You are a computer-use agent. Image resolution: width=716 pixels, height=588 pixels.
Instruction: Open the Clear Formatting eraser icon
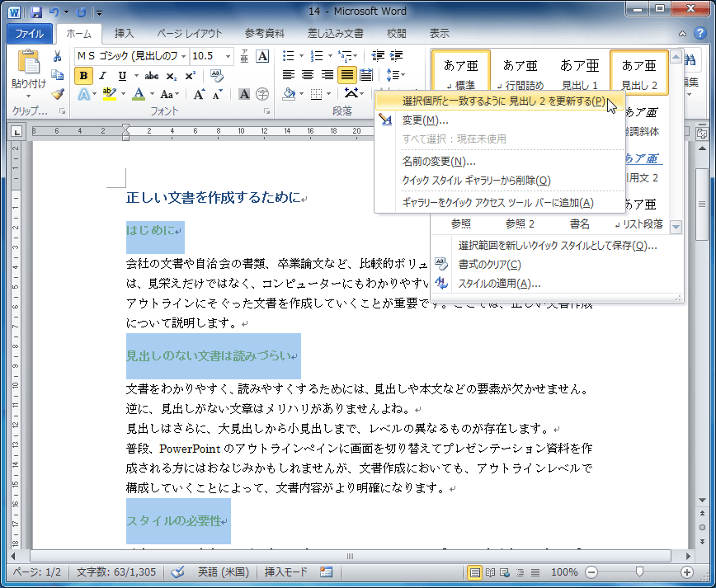pos(216,76)
